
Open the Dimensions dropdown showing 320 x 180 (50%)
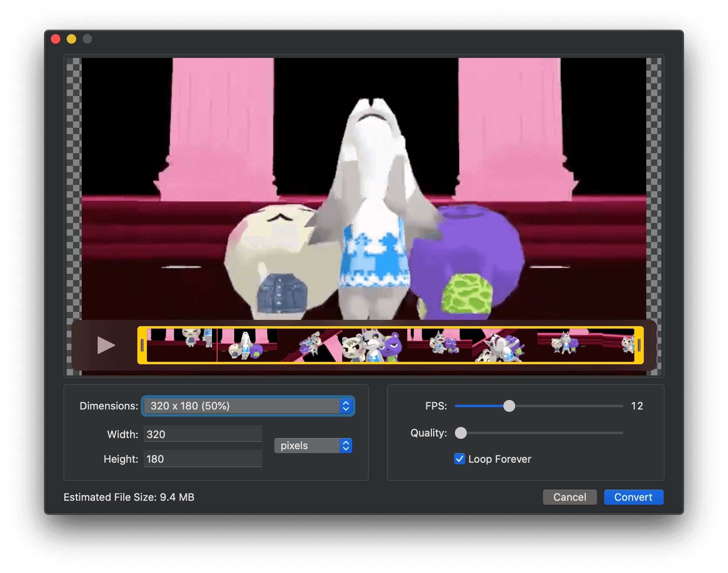pos(248,406)
